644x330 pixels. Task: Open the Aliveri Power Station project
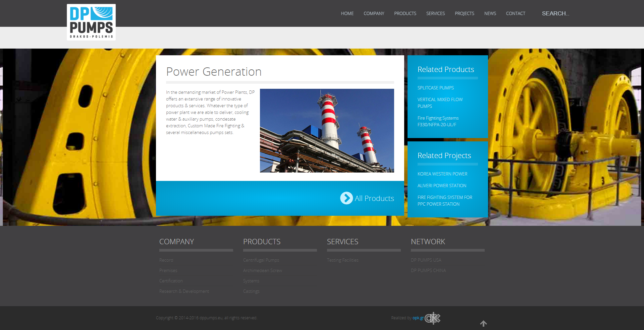click(442, 186)
